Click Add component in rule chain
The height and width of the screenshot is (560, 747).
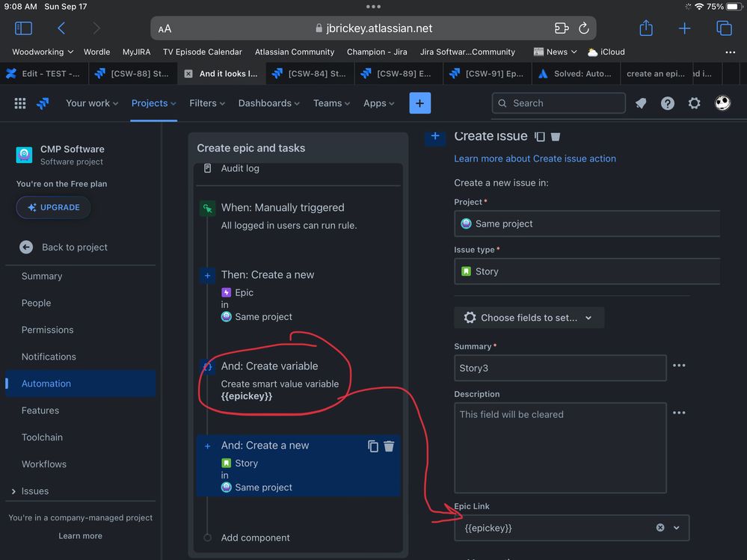(x=255, y=538)
